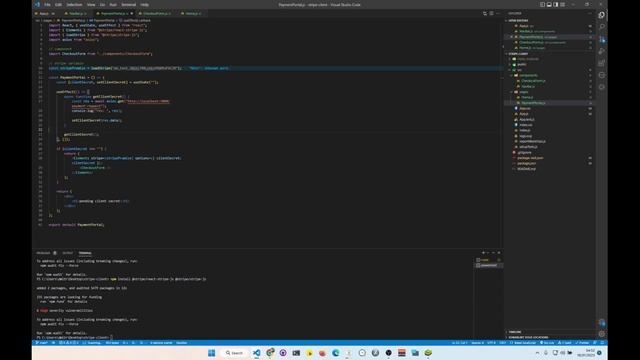Select the node terminal instance
The image size is (640, 360).
coord(489,260)
